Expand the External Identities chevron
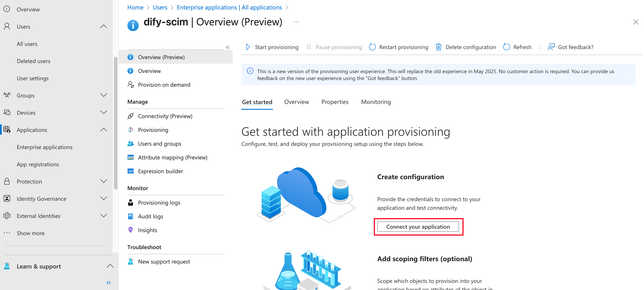This screenshot has width=644, height=290. click(103, 216)
